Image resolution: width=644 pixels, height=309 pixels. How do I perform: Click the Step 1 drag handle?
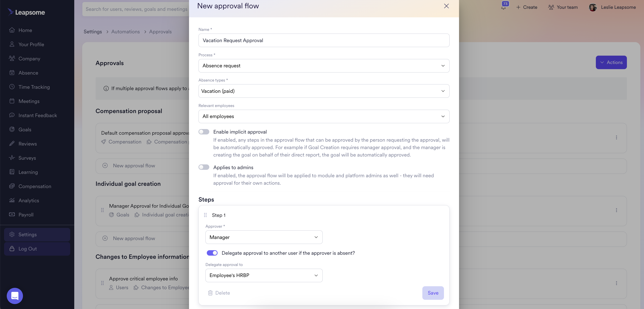tap(205, 215)
